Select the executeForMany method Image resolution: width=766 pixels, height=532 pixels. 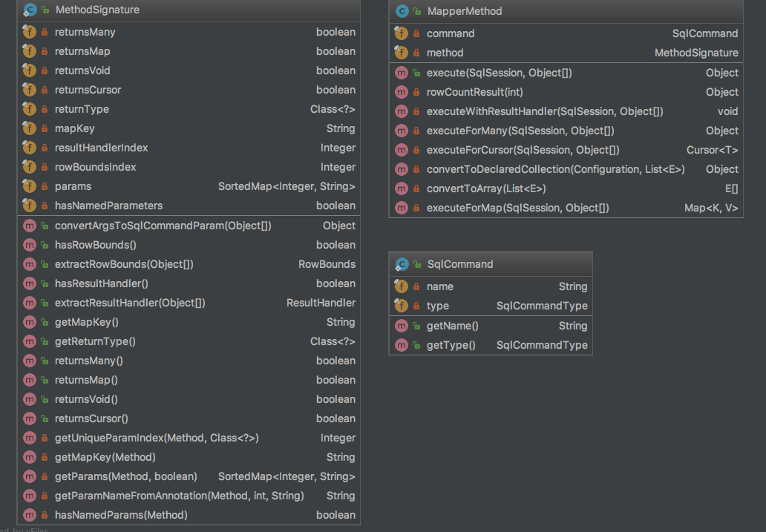566,131
